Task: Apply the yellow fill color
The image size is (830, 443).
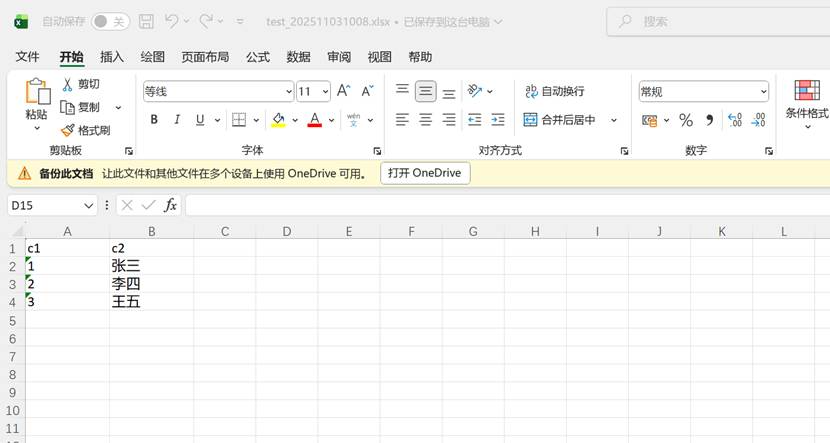Action: pos(278,120)
